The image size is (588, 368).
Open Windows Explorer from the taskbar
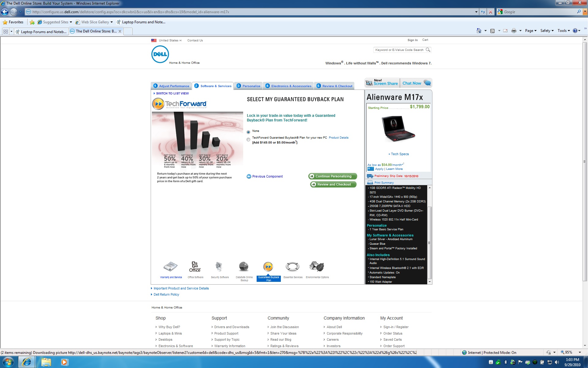click(x=46, y=362)
